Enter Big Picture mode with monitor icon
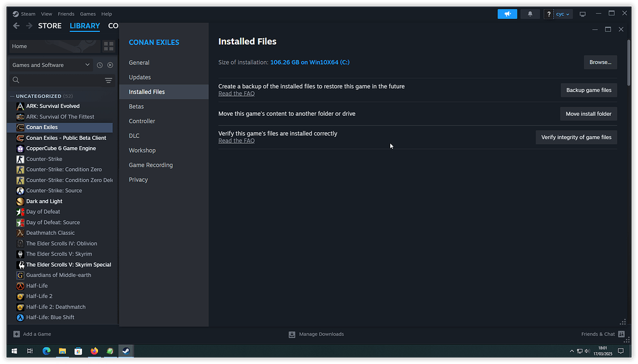 (582, 13)
